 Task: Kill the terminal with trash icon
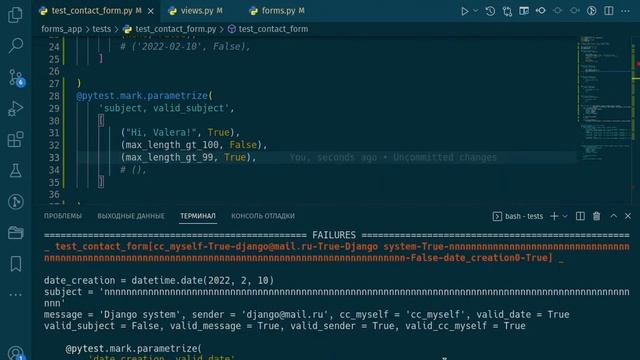click(597, 216)
